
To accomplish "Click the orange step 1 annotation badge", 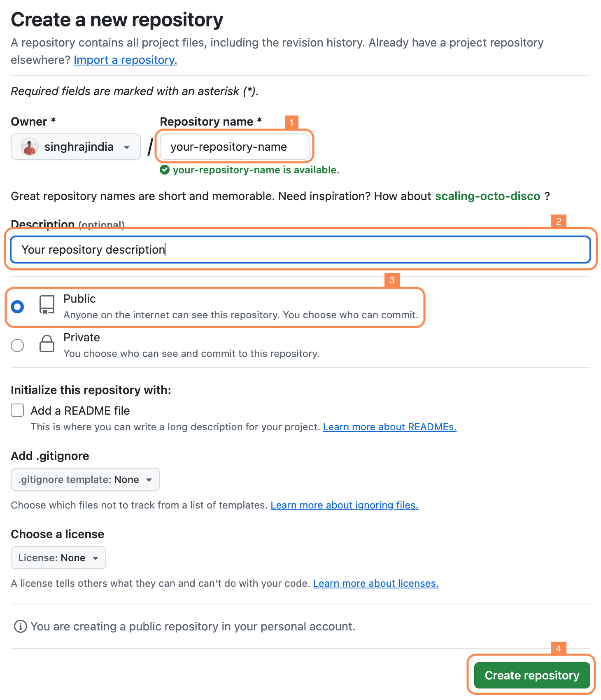I will pos(291,122).
